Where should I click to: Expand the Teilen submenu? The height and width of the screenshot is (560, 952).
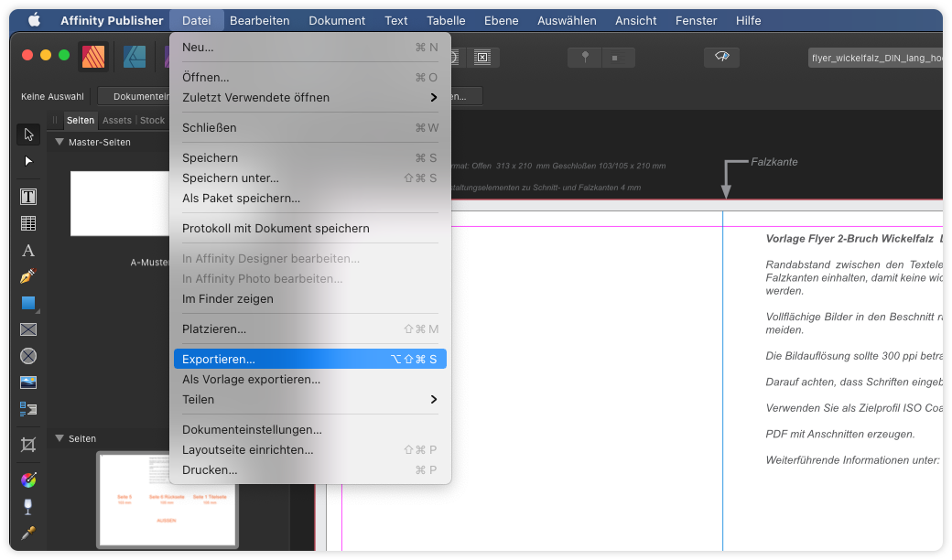(x=310, y=399)
